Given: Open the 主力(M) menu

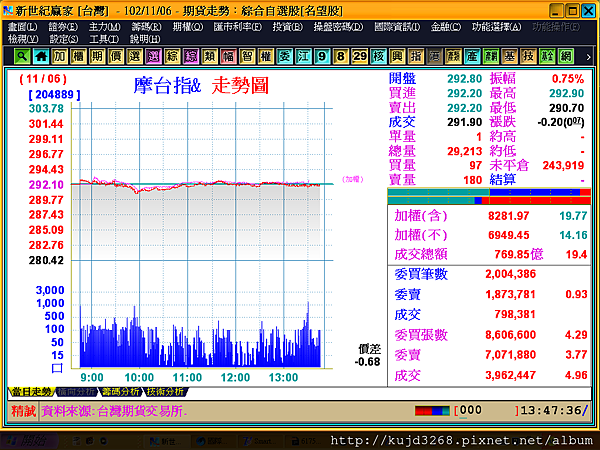Looking at the screenshot, I should pos(104,27).
